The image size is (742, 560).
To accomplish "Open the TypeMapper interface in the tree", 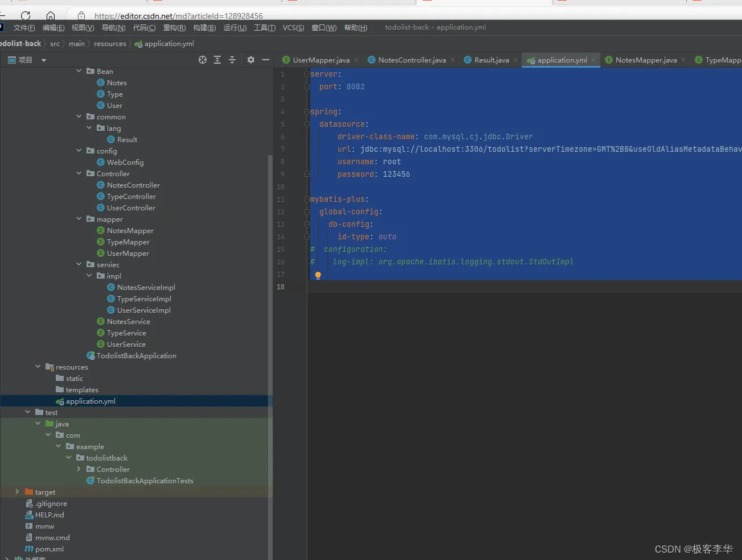I will 128,242.
